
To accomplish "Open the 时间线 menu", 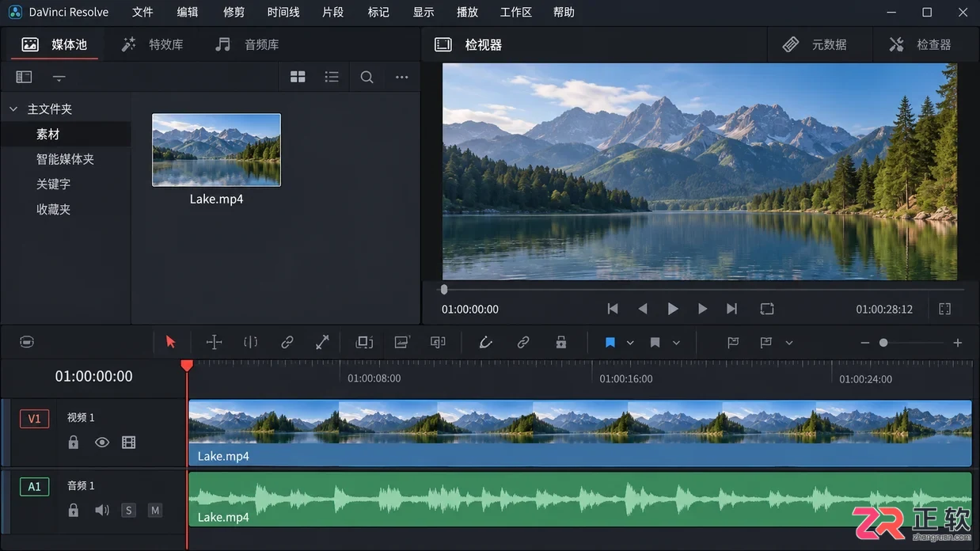I will tap(283, 12).
